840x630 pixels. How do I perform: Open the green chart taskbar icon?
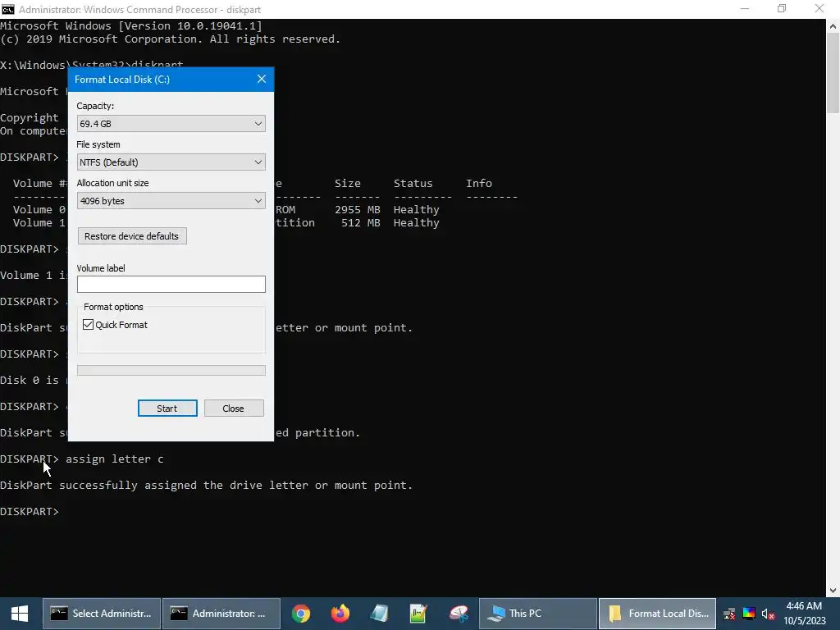[418, 614]
